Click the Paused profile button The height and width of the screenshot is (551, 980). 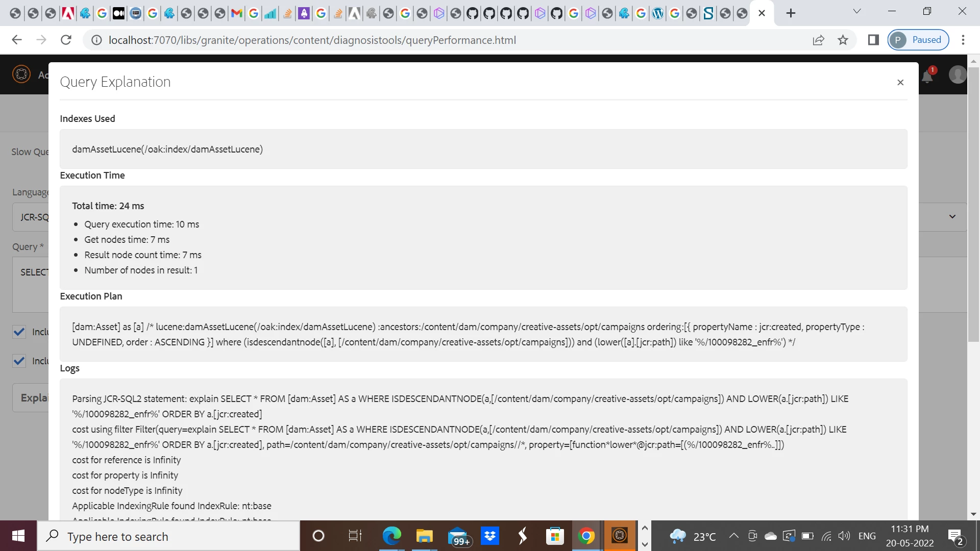point(918,40)
